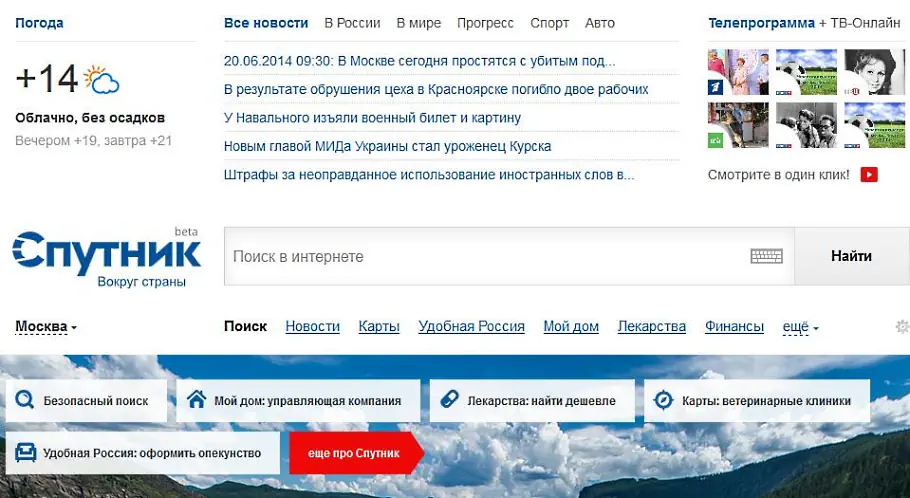910x498 pixels.
Task: Click the compass icon for Карты
Action: coord(663,401)
